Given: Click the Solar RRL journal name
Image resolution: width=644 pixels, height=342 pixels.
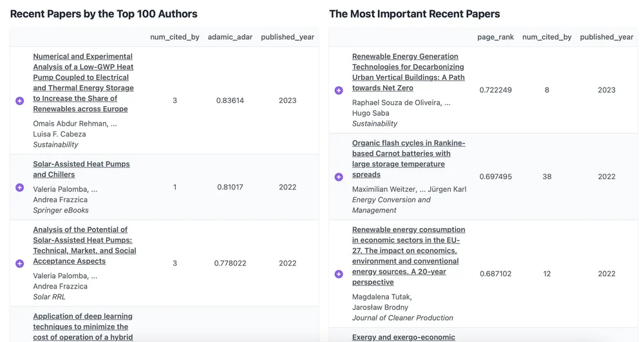Looking at the screenshot, I should pyautogui.click(x=49, y=297).
